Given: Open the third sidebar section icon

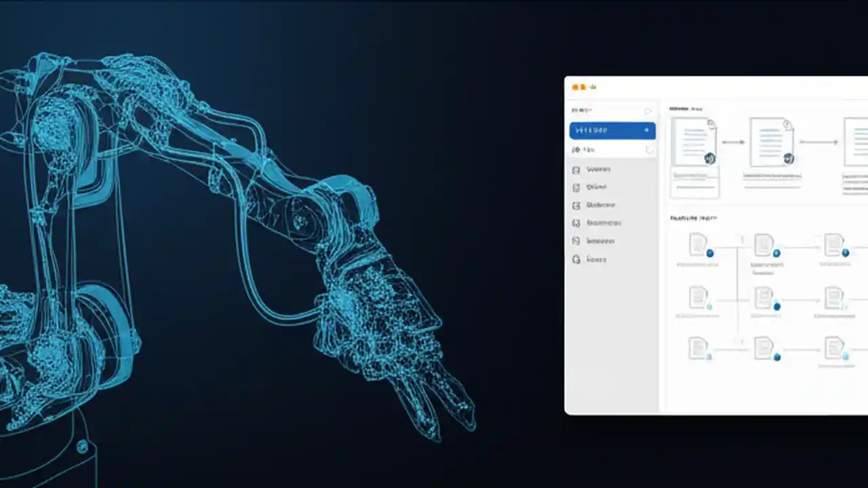Looking at the screenshot, I should pos(576,205).
